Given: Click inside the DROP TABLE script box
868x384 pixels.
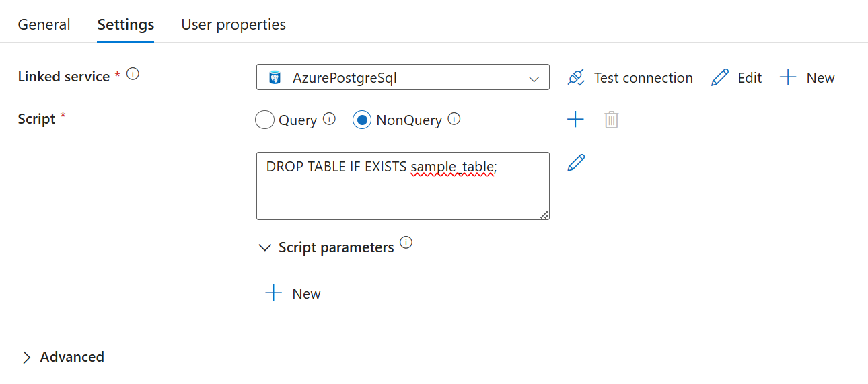Looking at the screenshot, I should point(402,192).
